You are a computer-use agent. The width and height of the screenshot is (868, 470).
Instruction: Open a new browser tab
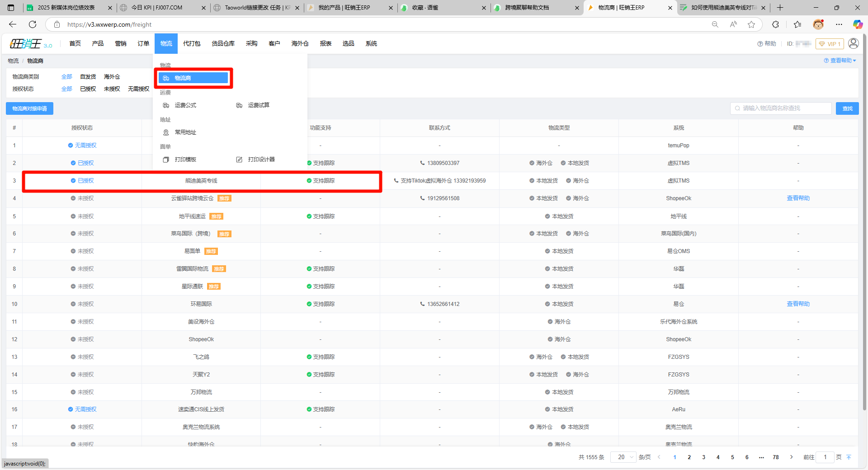coord(780,8)
